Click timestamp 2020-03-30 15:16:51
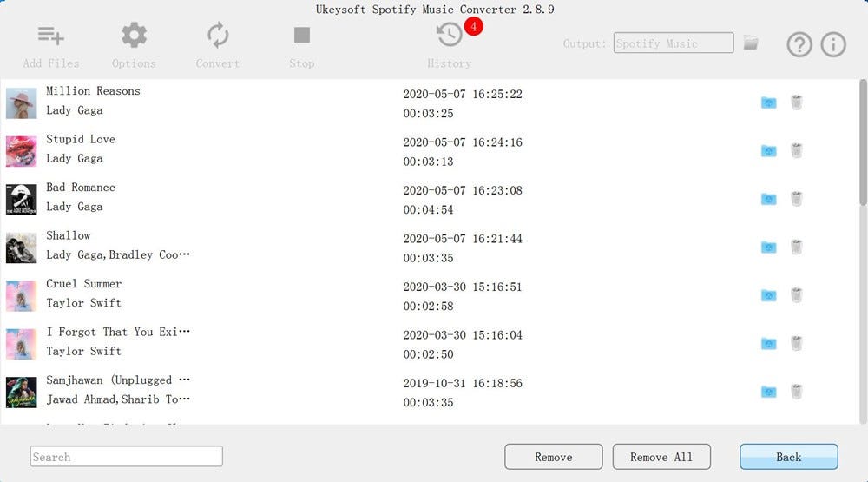 (x=463, y=287)
